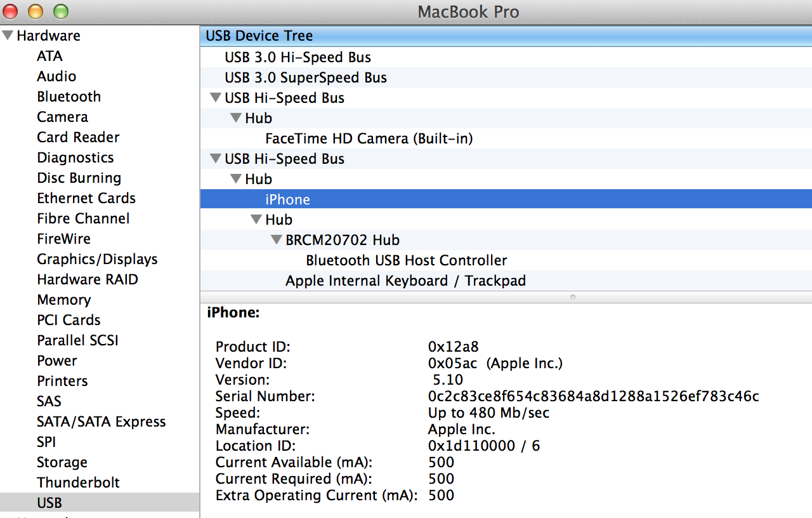Collapse the second USB Hi-Speed Bus triangle
The width and height of the screenshot is (812, 518).
pos(216,159)
